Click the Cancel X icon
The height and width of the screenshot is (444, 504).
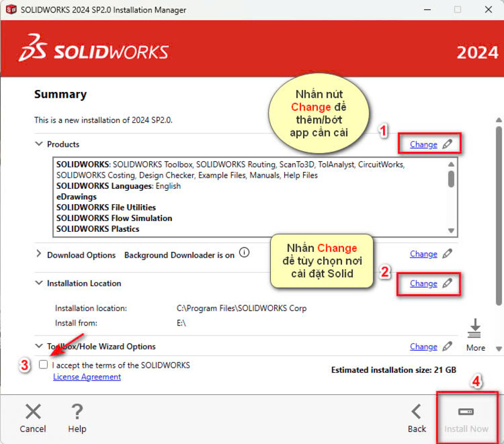point(33,411)
